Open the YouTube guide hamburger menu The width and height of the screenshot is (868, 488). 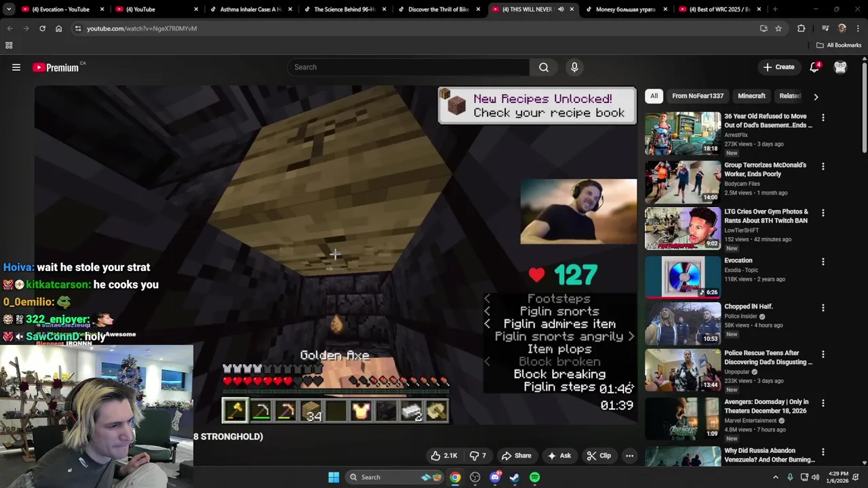point(16,67)
